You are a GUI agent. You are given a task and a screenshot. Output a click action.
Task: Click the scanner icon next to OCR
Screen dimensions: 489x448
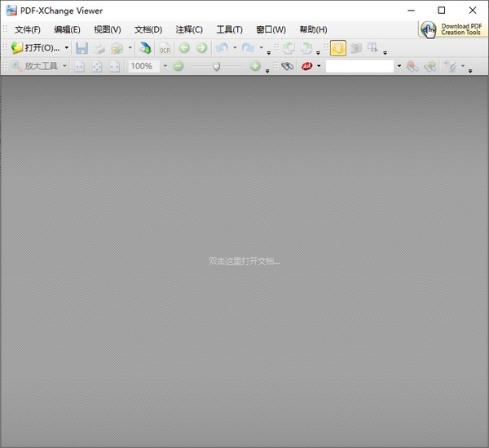[x=144, y=49]
